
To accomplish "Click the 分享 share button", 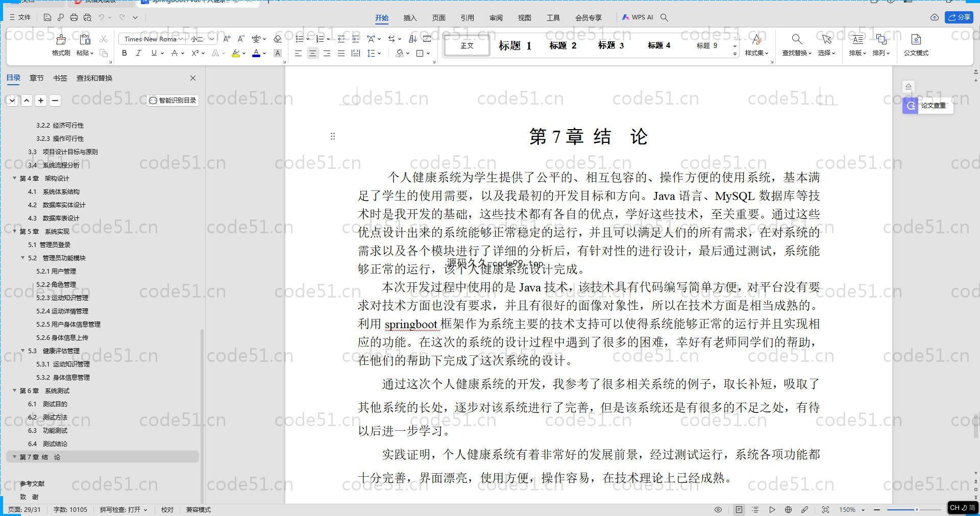I will tap(959, 17).
